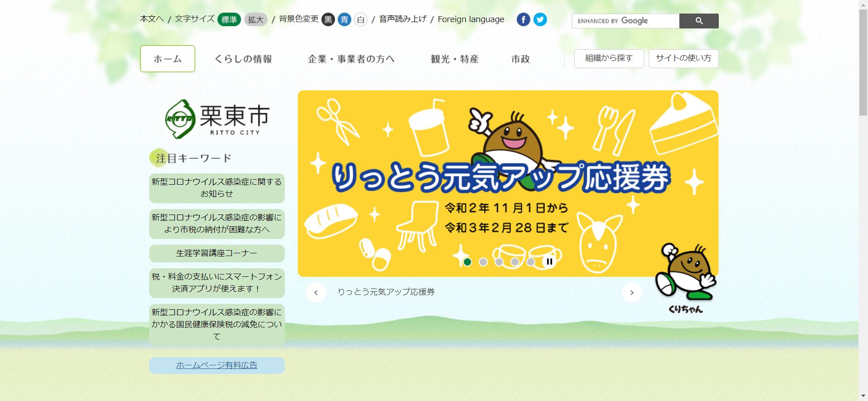Open 市税の納付が困難な方へ keyword
The width and height of the screenshot is (868, 401).
[x=217, y=224]
